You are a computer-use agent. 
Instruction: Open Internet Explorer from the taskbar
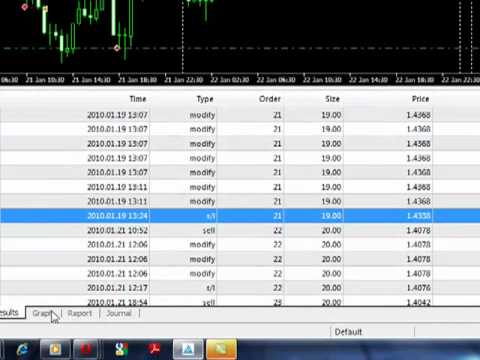click(x=23, y=349)
